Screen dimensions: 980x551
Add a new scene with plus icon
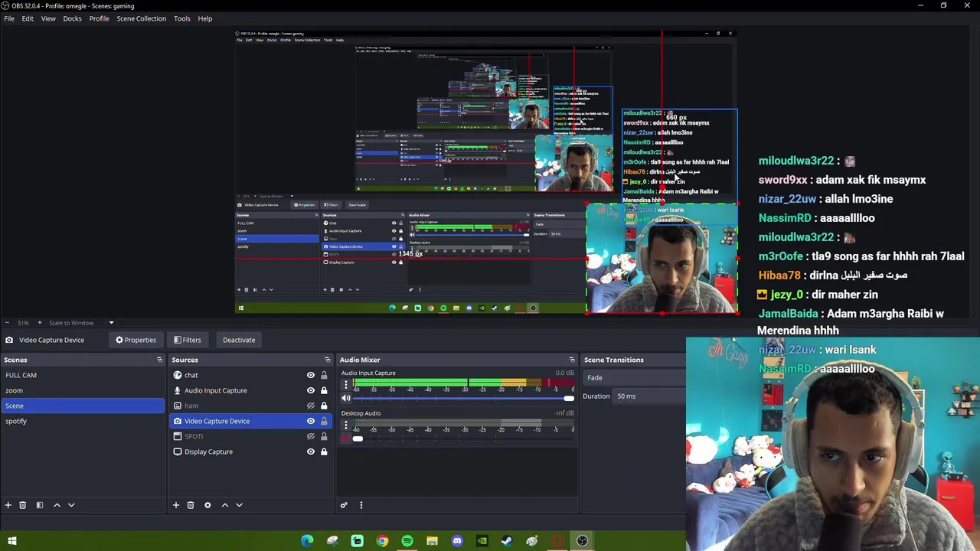coord(8,505)
